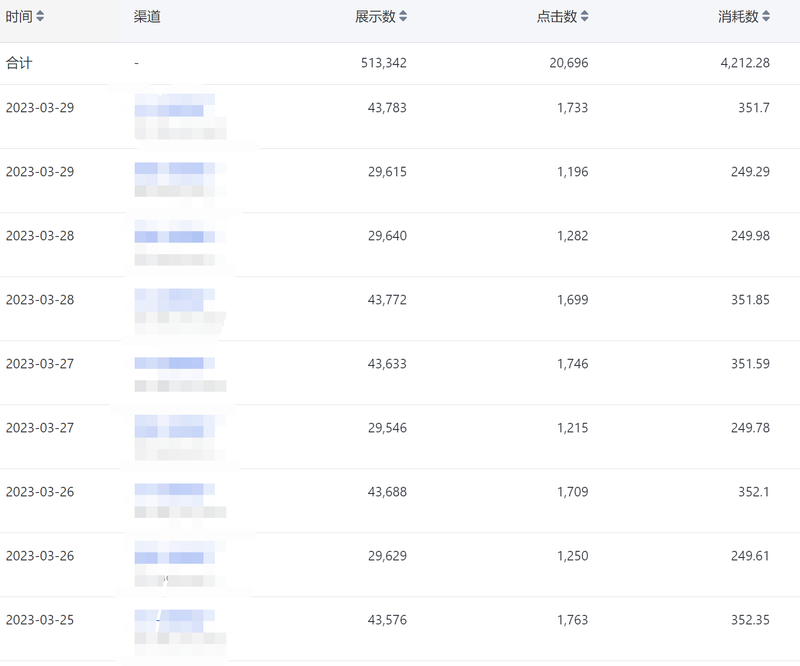The image size is (800, 666).
Task: Select clicks value 1,196
Action: pyautogui.click(x=572, y=171)
